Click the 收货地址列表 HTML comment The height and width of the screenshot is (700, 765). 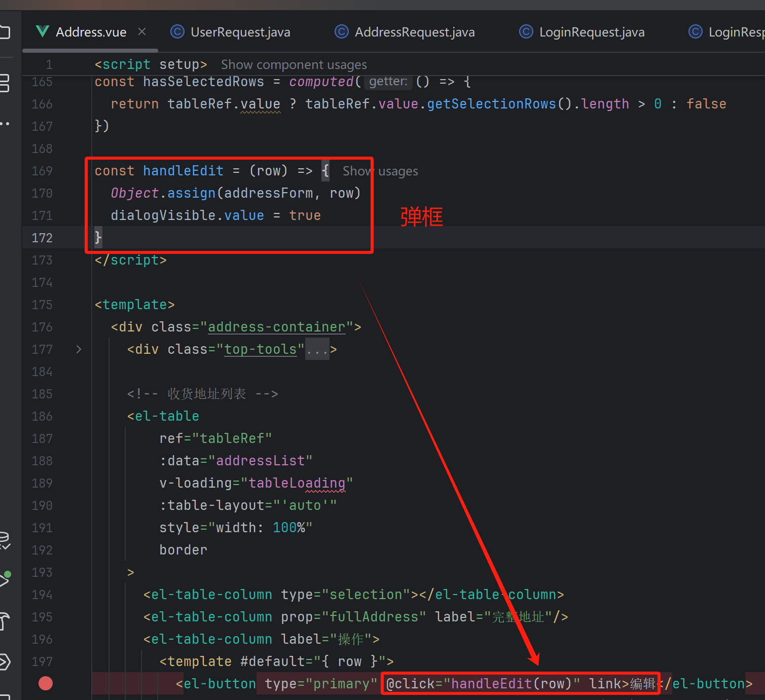pyautogui.click(x=202, y=394)
